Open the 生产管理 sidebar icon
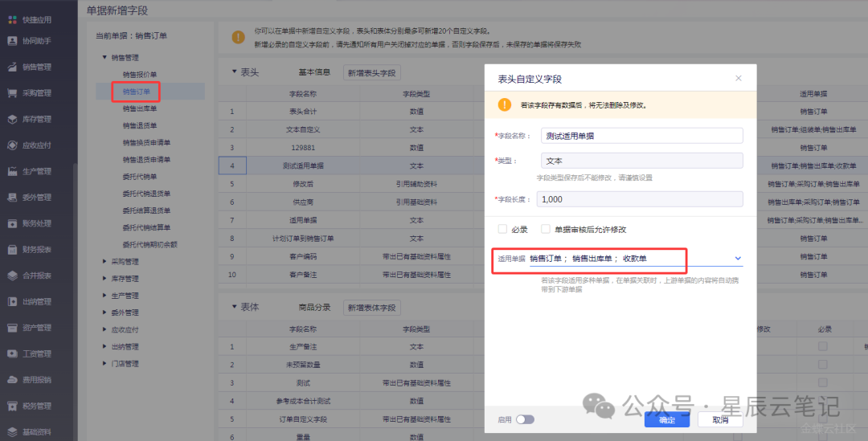 12,171
